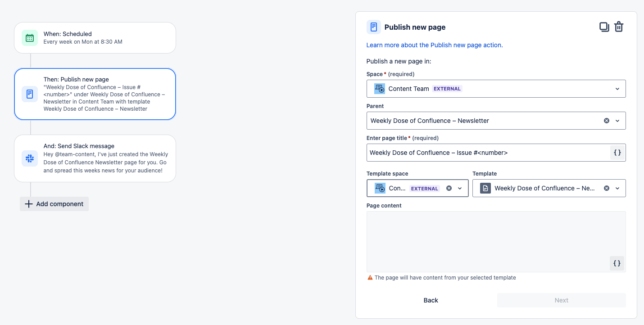Select the And: Send Slack message card

pyautogui.click(x=95, y=158)
